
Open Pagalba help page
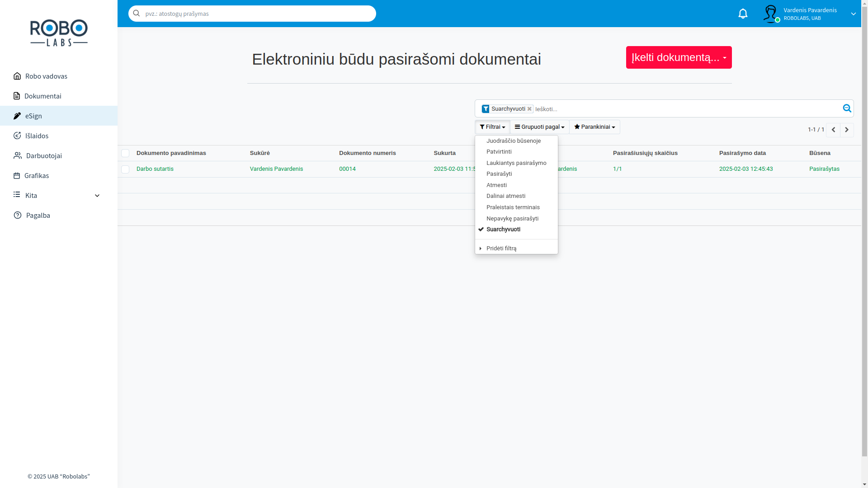click(59, 215)
